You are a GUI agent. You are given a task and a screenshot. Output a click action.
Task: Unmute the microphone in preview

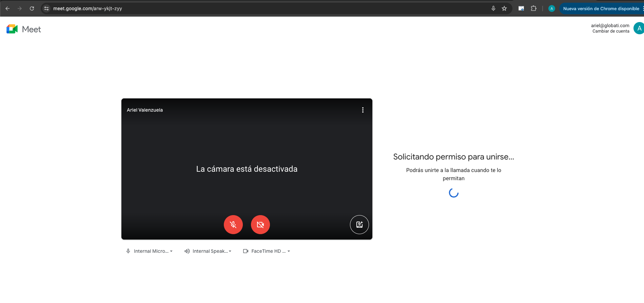pyautogui.click(x=233, y=225)
